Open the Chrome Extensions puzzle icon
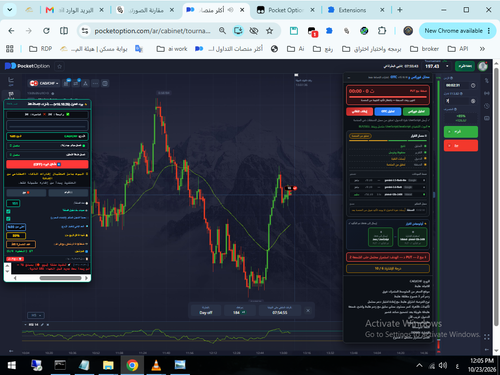The width and height of the screenshot is (500, 375). (x=382, y=31)
